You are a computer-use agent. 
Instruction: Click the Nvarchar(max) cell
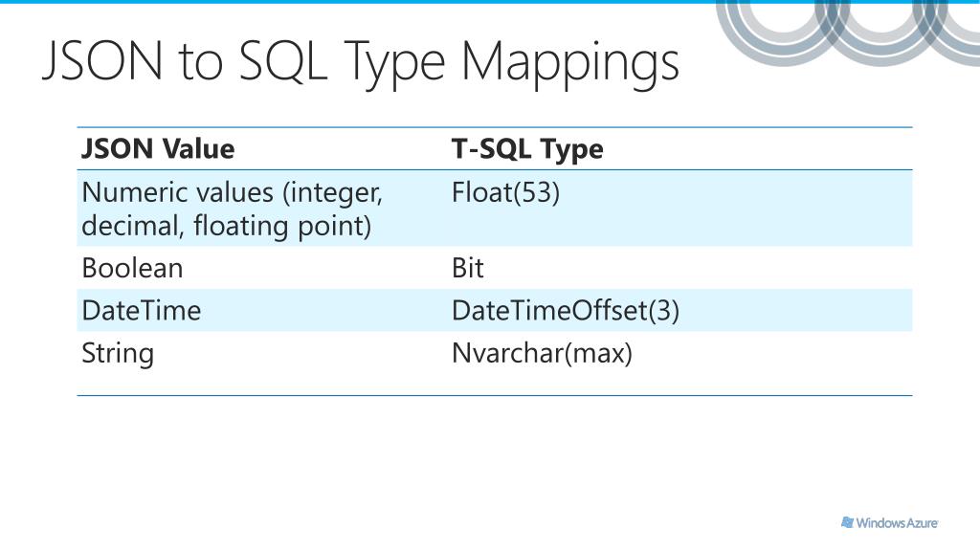point(680,353)
